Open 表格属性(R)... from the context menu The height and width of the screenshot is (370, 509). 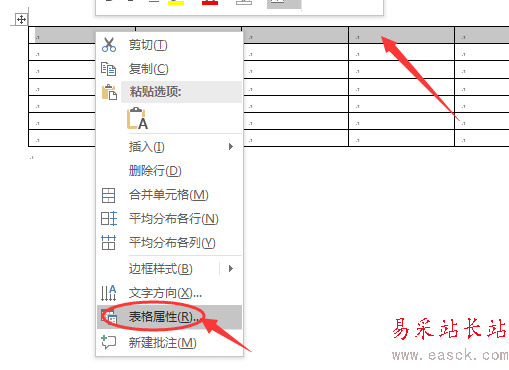pos(169,317)
